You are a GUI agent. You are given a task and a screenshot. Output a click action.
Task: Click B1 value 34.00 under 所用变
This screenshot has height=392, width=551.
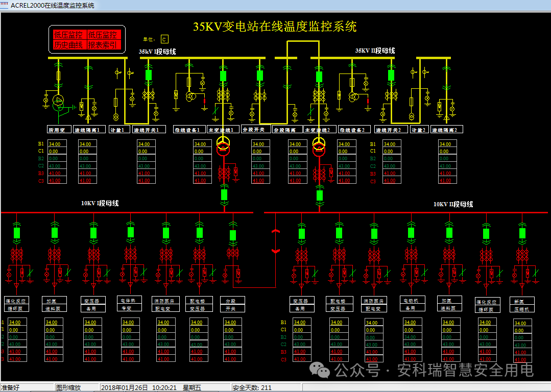click(x=58, y=144)
